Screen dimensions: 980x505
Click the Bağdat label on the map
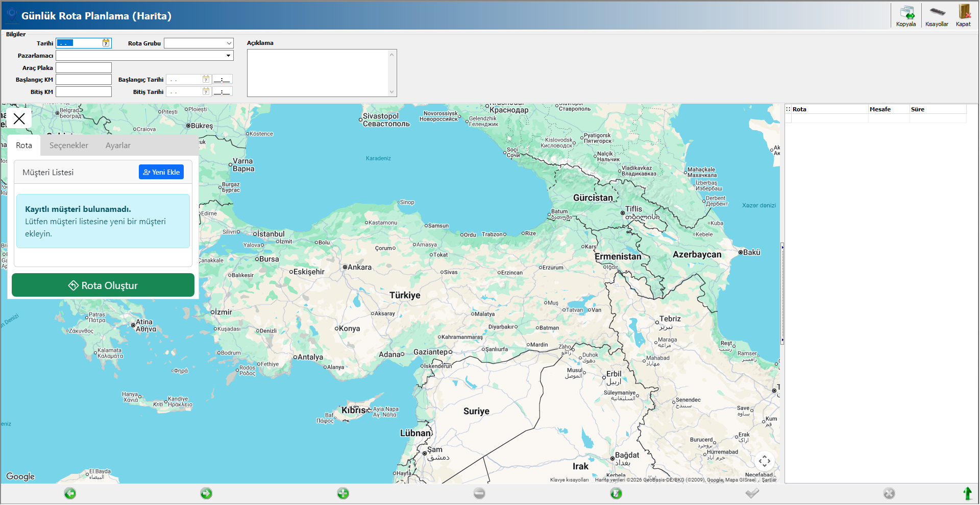click(x=627, y=455)
